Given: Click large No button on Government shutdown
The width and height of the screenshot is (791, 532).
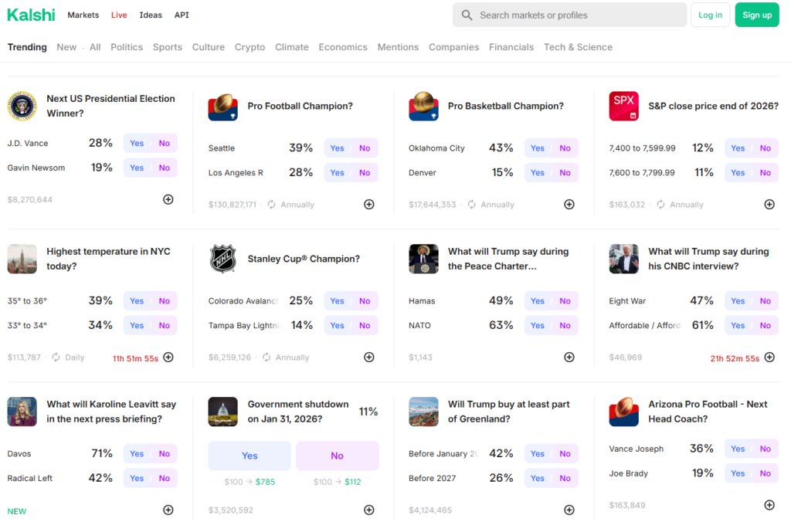Looking at the screenshot, I should tap(337, 456).
